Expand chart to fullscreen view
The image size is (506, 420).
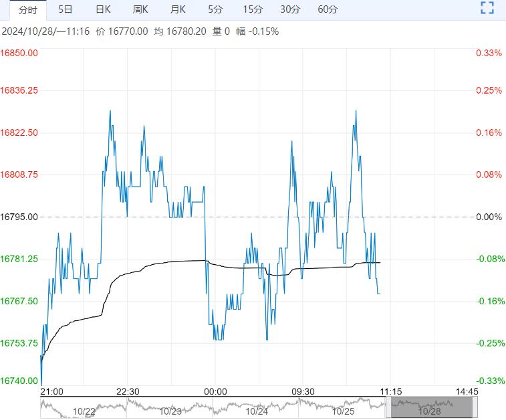tap(487, 9)
